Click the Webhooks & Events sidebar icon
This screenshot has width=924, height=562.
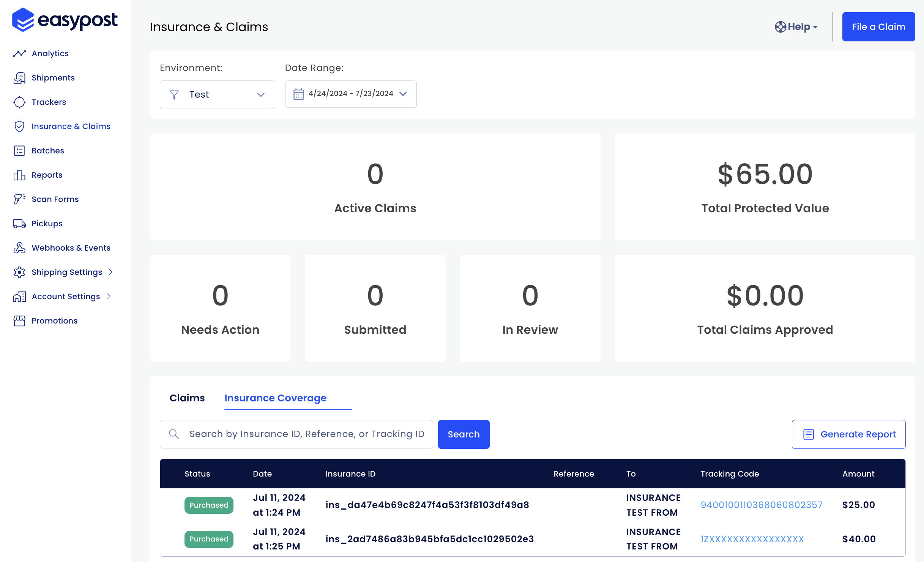click(x=20, y=248)
